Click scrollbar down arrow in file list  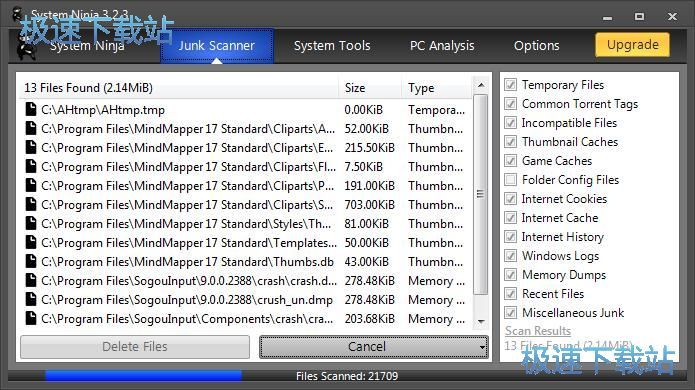[x=481, y=321]
